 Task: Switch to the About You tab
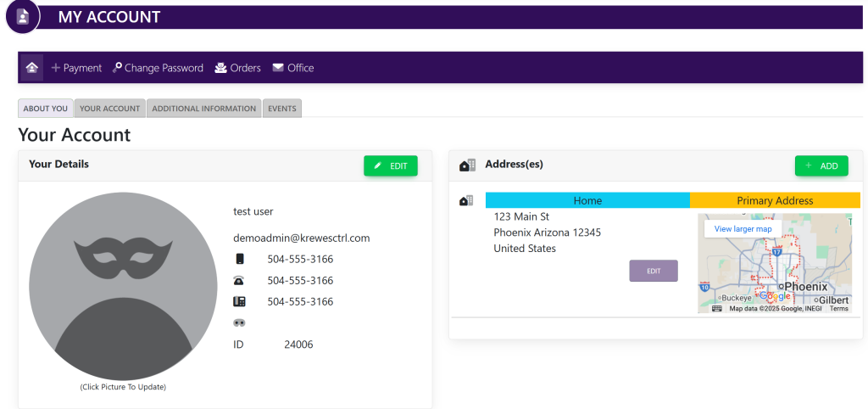point(46,109)
